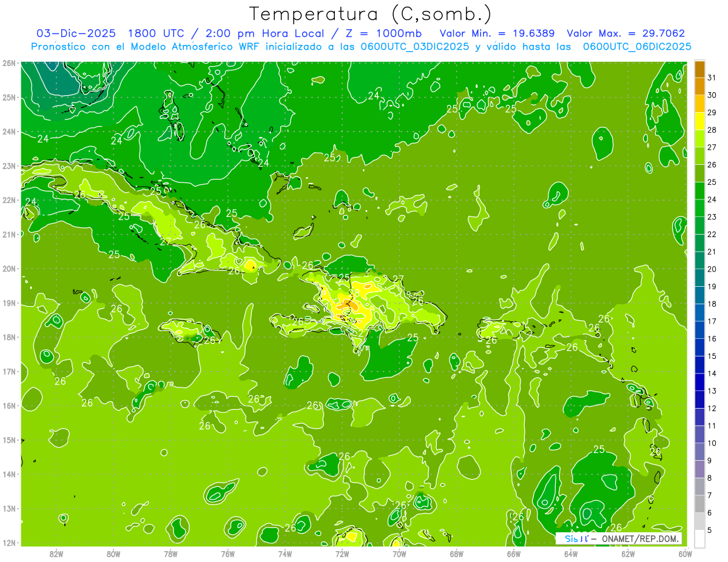The height and width of the screenshot is (562, 728).
Task: Pick the yellow swatch between 28 and 29
Action: (699, 121)
